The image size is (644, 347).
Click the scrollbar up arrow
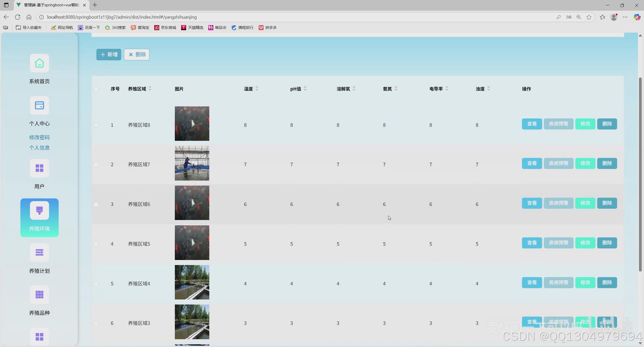coord(640,35)
